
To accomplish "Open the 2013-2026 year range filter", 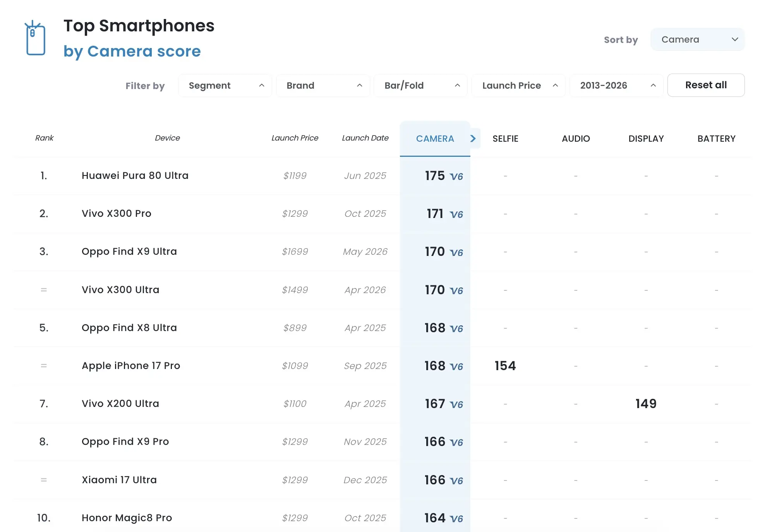I will pyautogui.click(x=616, y=86).
